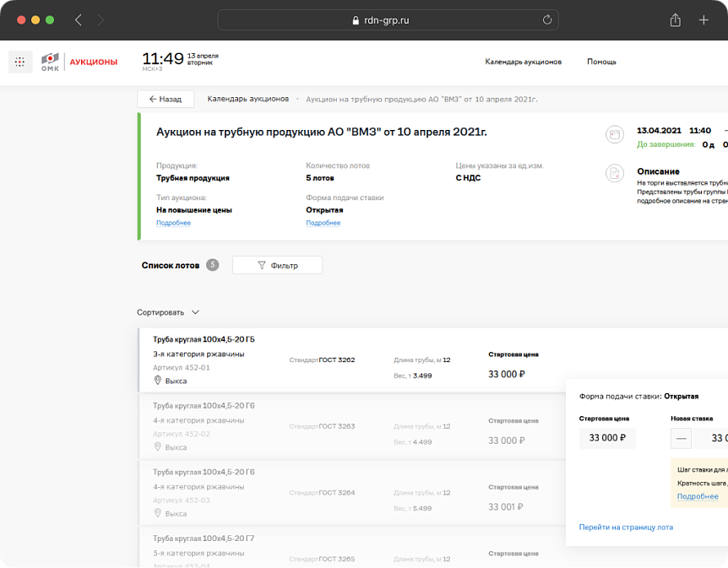728x568 pixels.
Task: Click Подробнее under Тип аукциона
Action: 173,223
